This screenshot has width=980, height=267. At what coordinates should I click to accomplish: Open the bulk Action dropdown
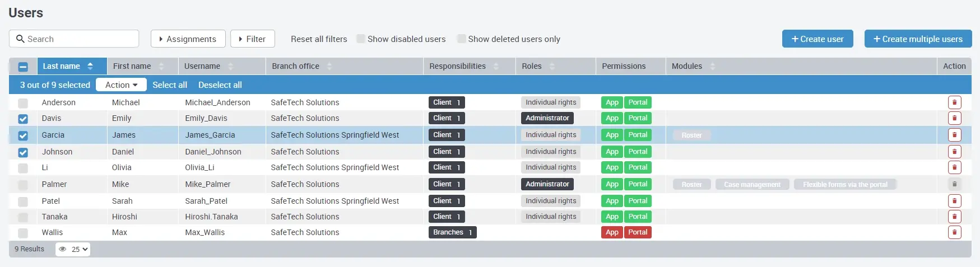(x=121, y=85)
